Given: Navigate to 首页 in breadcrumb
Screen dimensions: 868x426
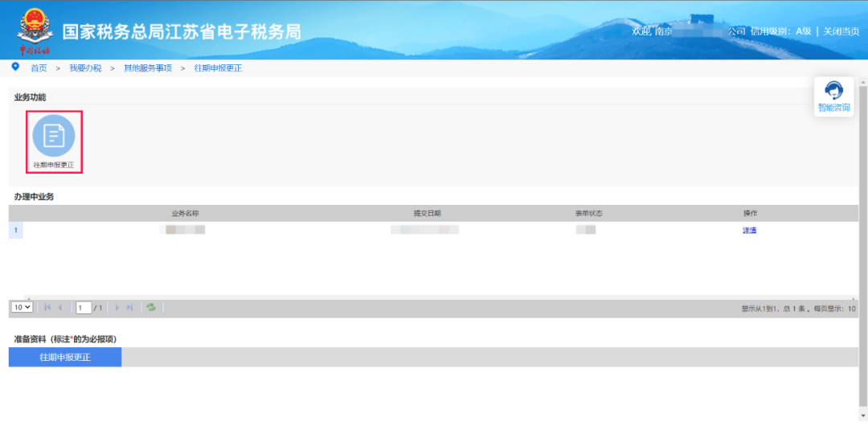Looking at the screenshot, I should 39,68.
